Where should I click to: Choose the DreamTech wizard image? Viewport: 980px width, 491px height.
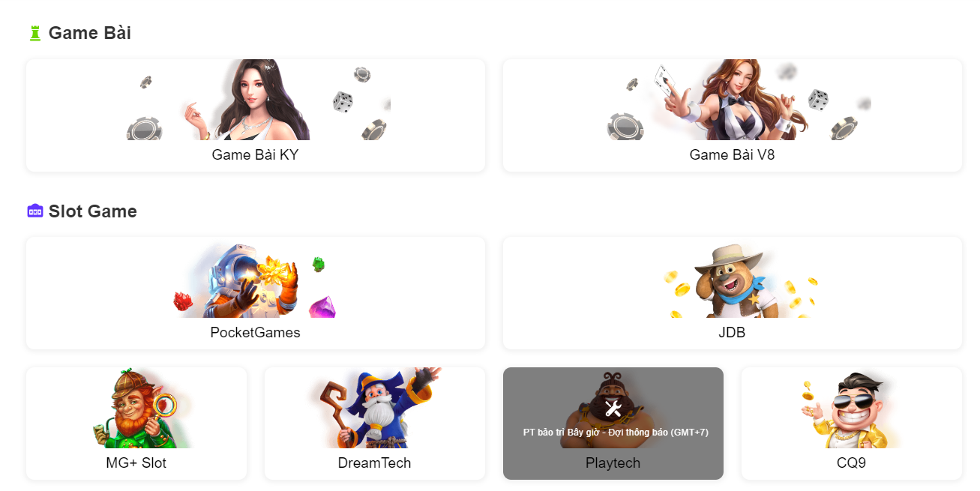tap(375, 408)
